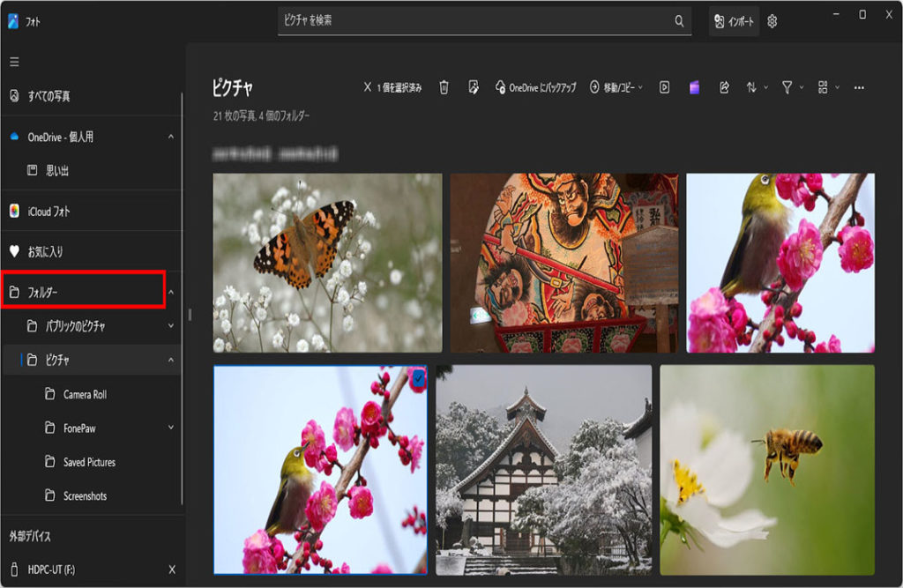Select the butterfly photo thumbnail
Screen dimensions: 903x588
tap(327, 263)
